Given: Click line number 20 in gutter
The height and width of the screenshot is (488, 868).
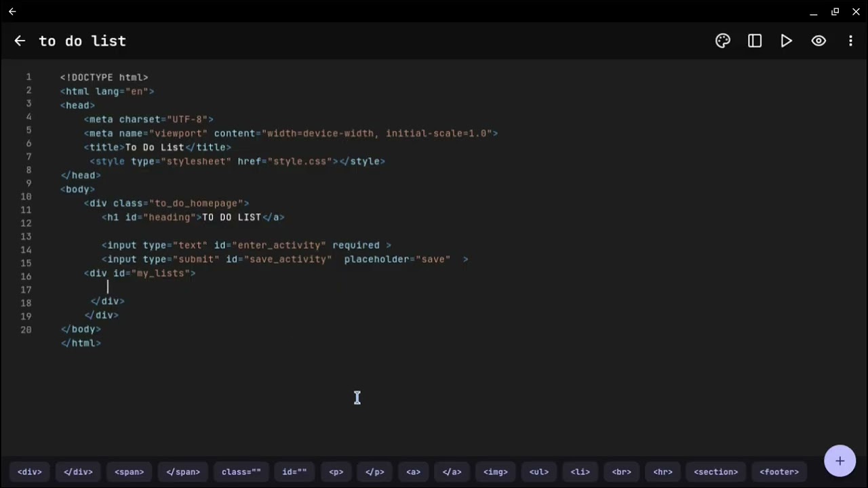Looking at the screenshot, I should coord(26,330).
